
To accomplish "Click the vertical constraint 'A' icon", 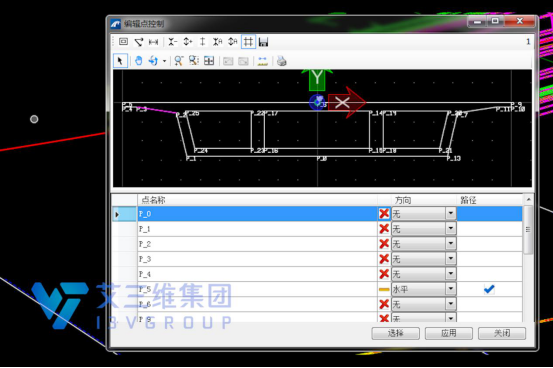I will 232,42.
